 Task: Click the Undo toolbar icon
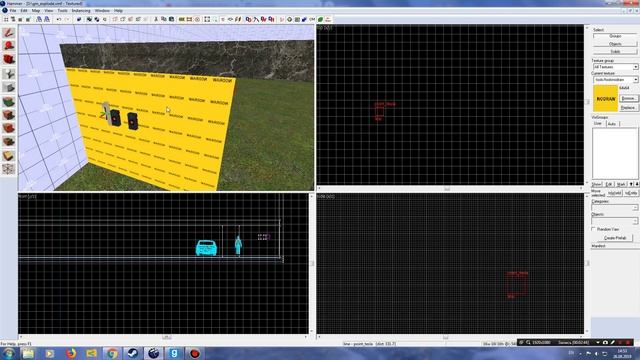(x=59, y=19)
